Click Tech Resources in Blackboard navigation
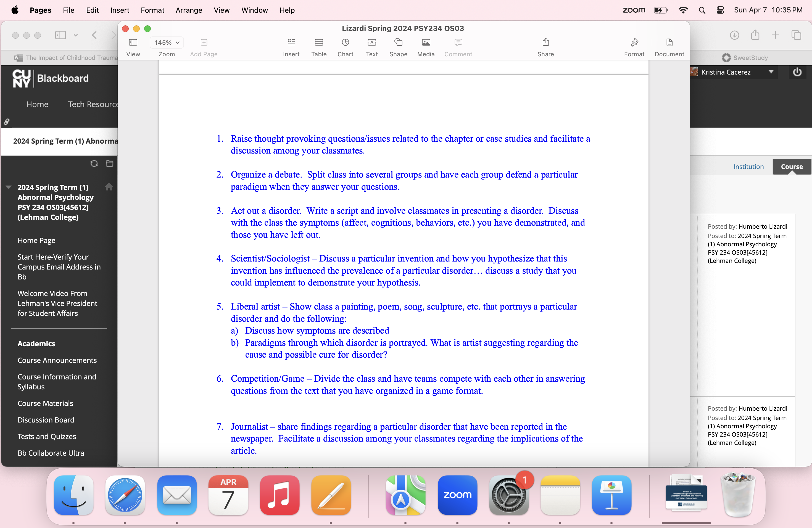The height and width of the screenshot is (528, 812). tap(93, 104)
